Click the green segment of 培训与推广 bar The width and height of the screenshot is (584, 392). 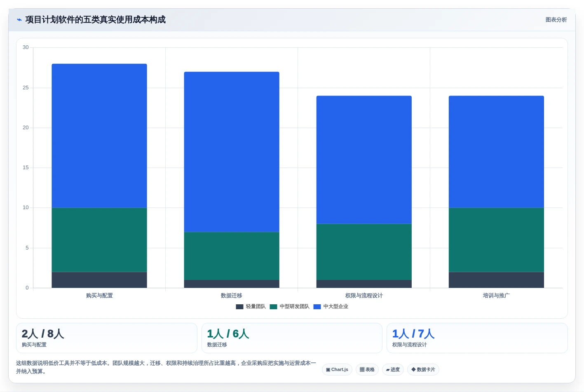496,240
